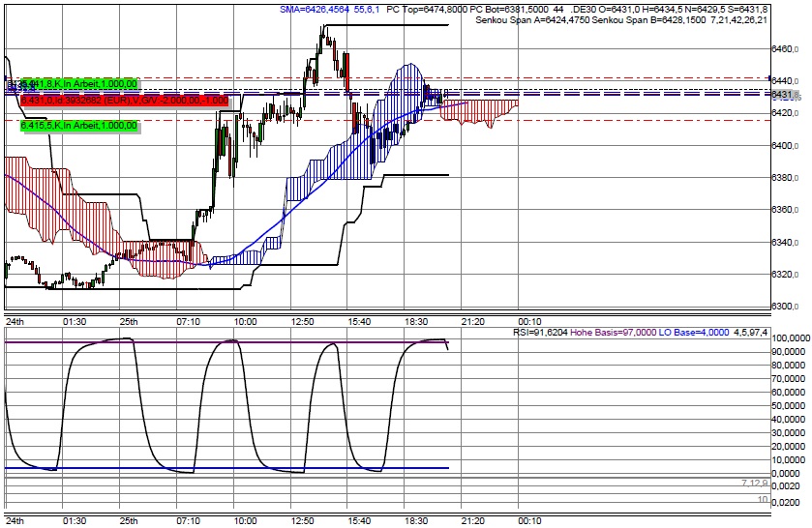Click the grey 7,12,9 parameters label
The image size is (812, 528).
click(755, 483)
